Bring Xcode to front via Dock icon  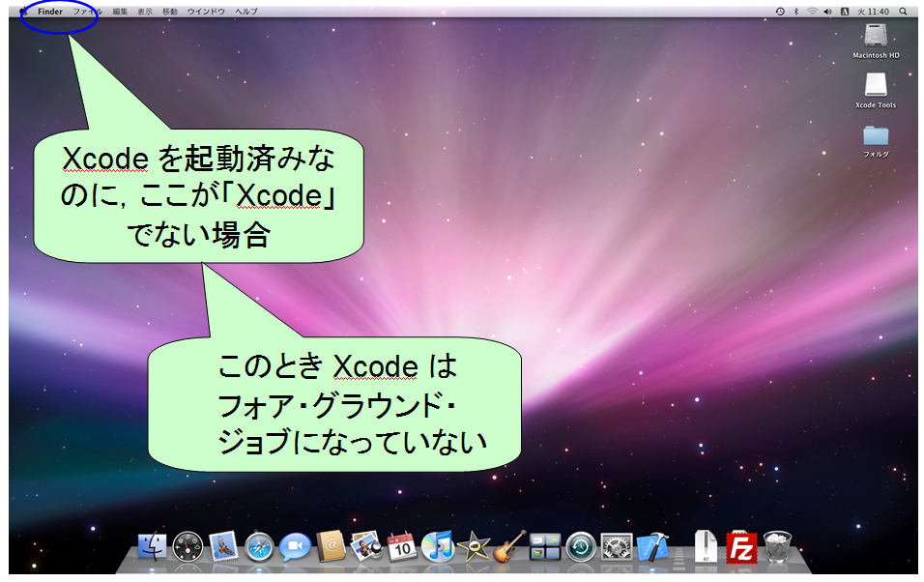[653, 546]
